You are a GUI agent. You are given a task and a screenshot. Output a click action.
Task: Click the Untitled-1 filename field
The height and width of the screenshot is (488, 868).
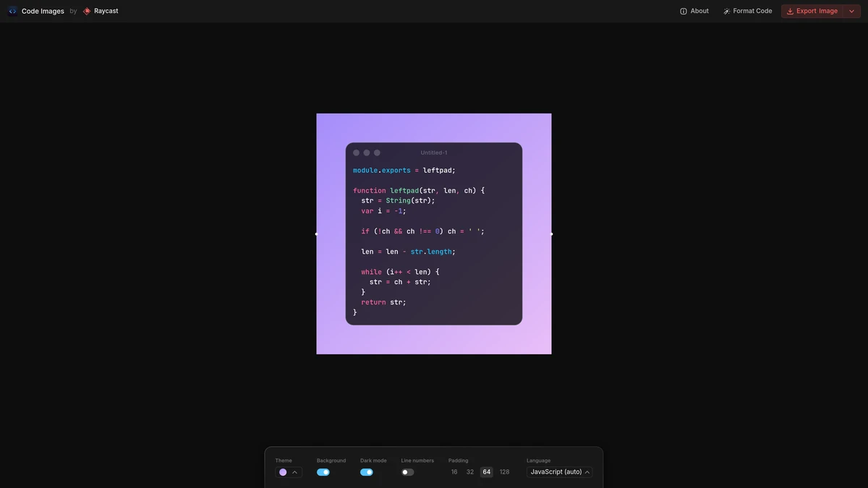coord(433,153)
